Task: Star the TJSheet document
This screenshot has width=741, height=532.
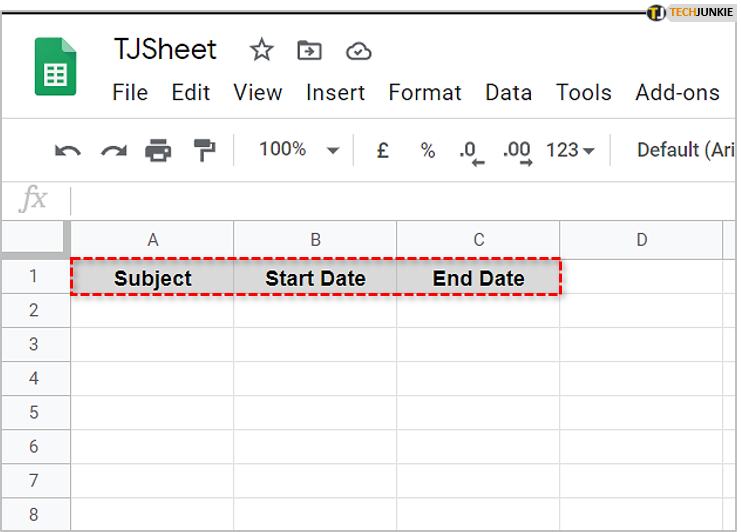Action: (261, 50)
